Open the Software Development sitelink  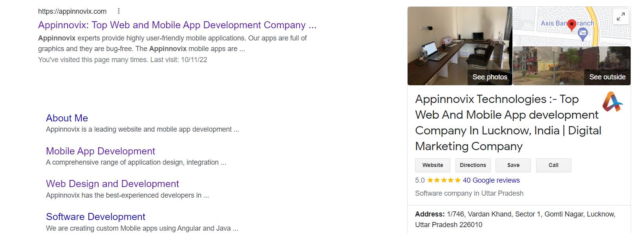(95, 217)
